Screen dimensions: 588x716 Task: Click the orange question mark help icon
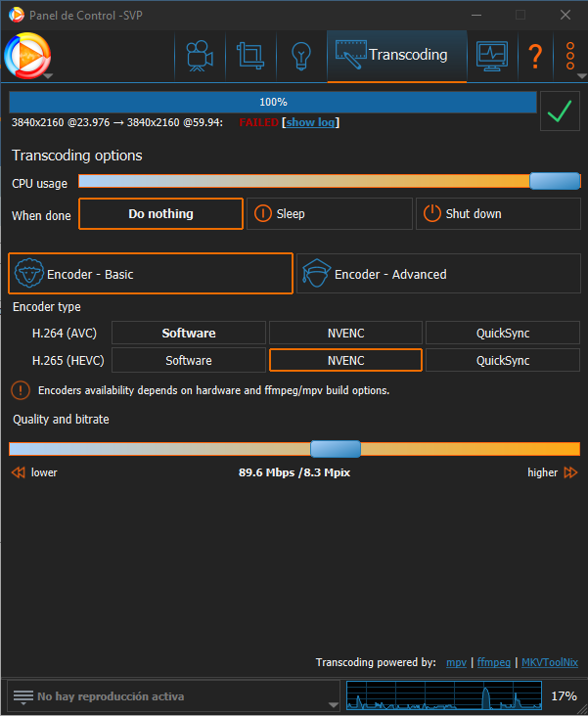point(535,56)
